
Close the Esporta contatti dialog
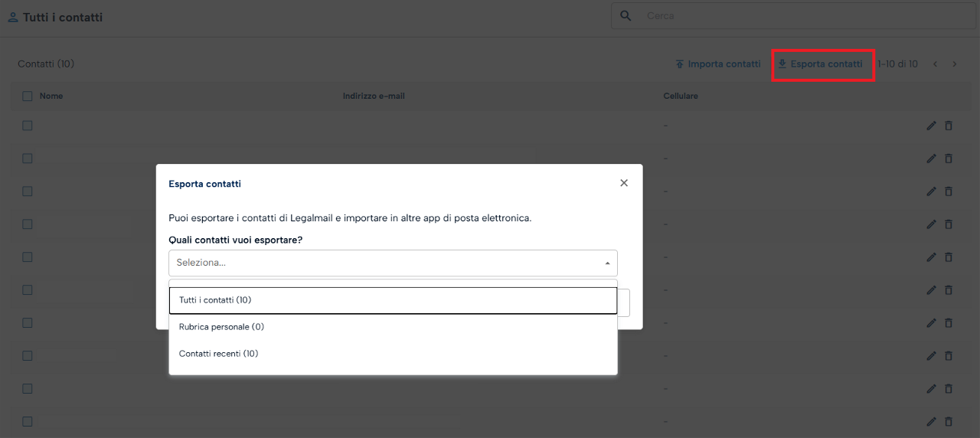(x=624, y=183)
